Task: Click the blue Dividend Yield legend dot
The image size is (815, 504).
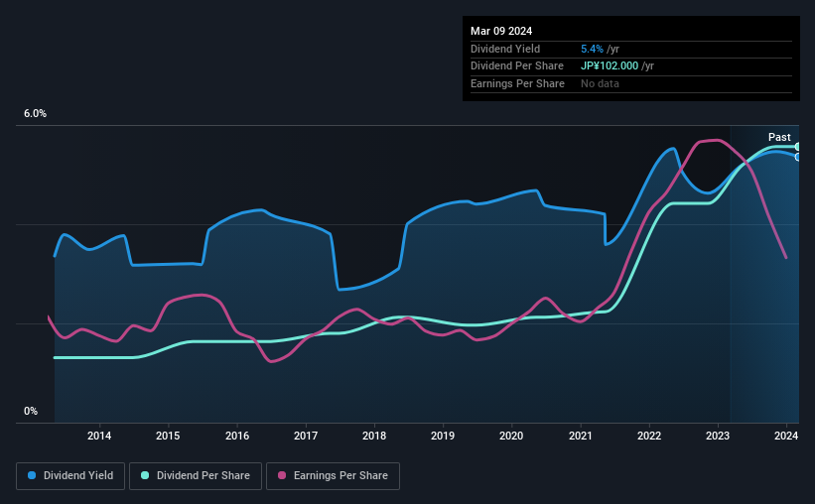Action: click(32, 475)
